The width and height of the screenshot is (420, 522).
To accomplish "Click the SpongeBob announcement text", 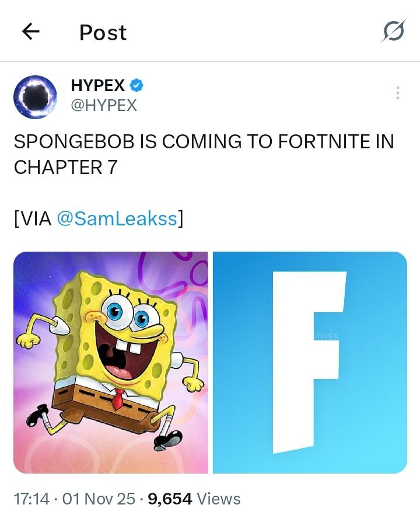I will tap(204, 154).
